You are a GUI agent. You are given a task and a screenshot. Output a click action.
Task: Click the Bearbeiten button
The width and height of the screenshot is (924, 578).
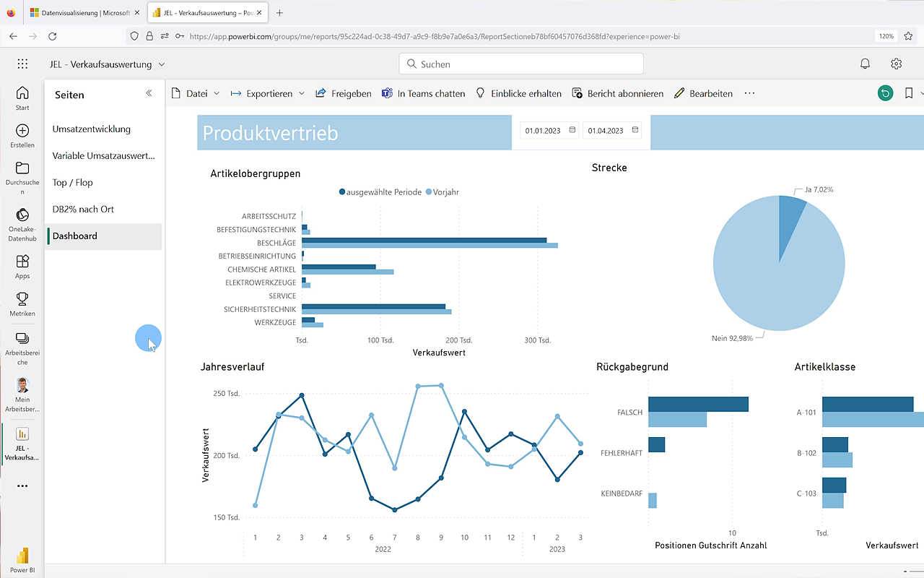click(x=703, y=93)
